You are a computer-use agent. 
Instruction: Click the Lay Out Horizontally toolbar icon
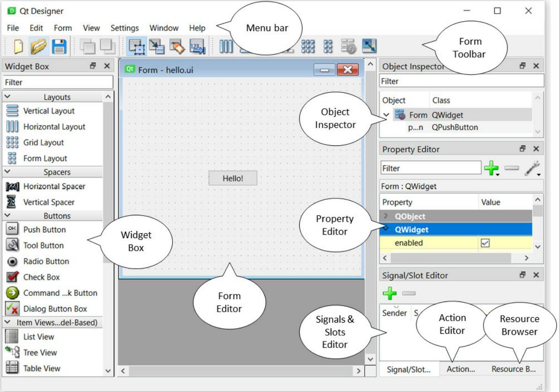tap(226, 47)
